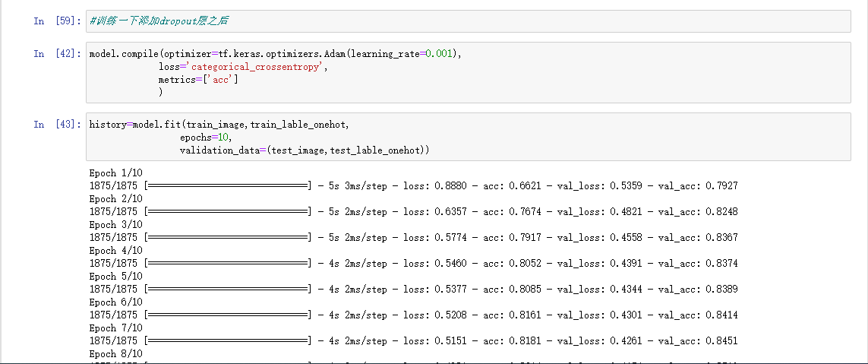868x364 pixels.
Task: Click the learning_rate value 0.001
Action: coord(442,54)
